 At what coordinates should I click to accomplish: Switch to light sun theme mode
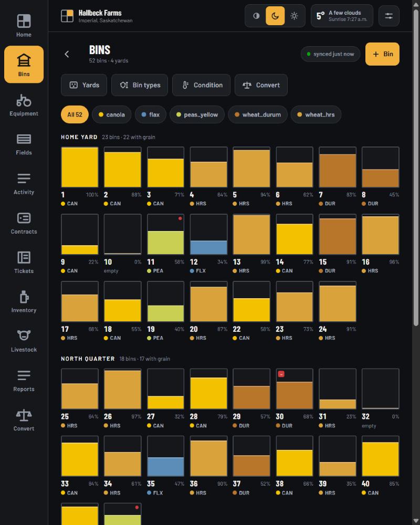click(x=294, y=16)
